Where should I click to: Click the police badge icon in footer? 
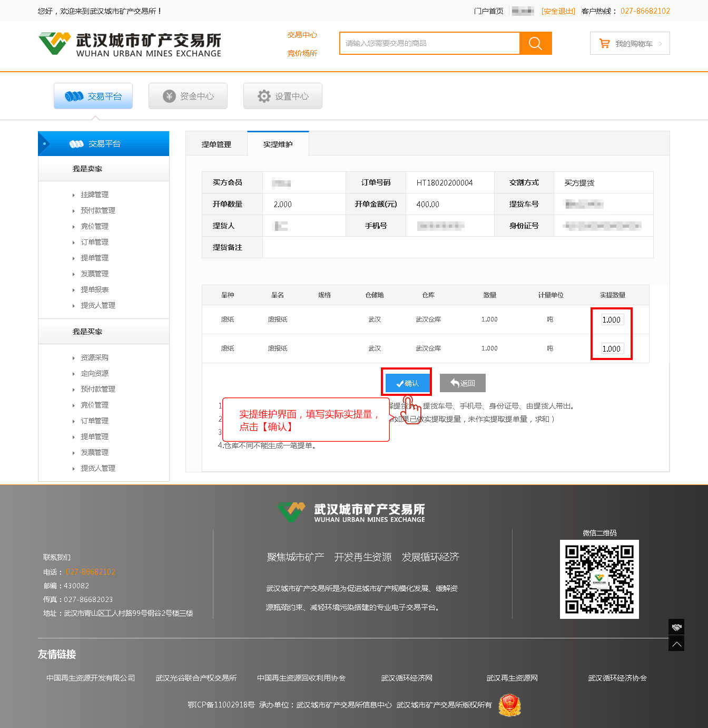click(509, 705)
